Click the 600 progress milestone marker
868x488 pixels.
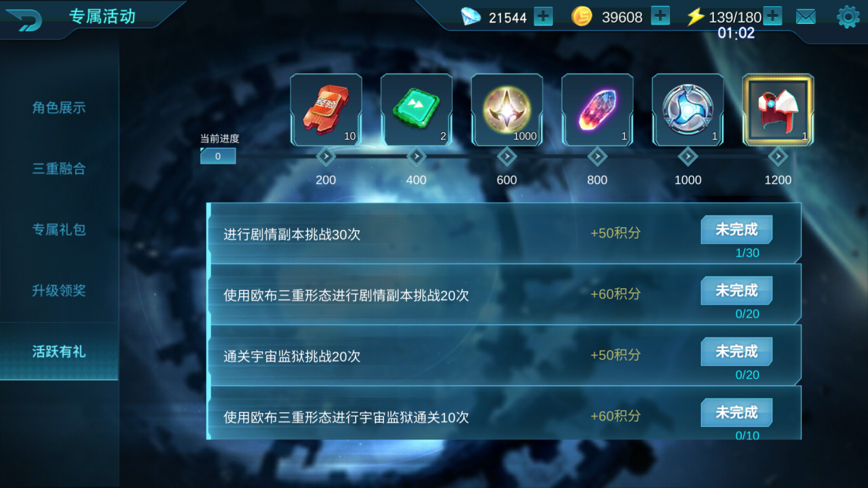tap(507, 157)
